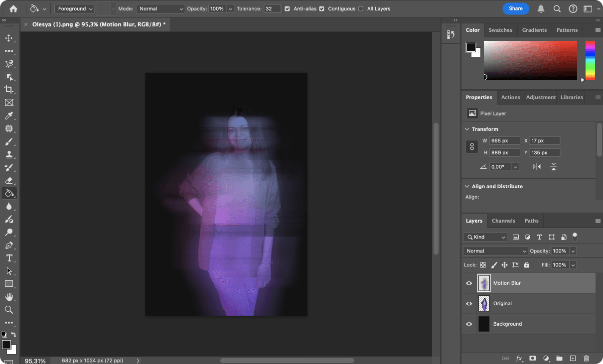603x364 pixels.
Task: Select the Crop tool
Action: click(x=9, y=90)
